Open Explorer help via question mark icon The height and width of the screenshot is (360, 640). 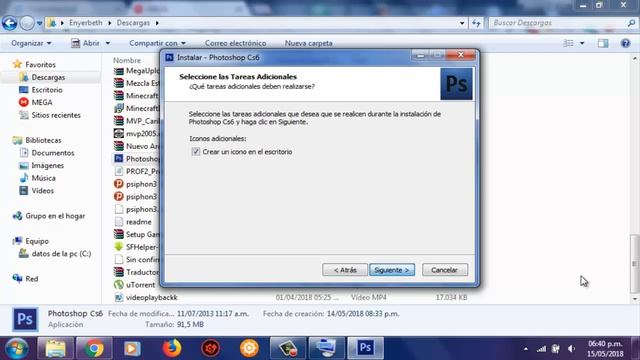(625, 43)
